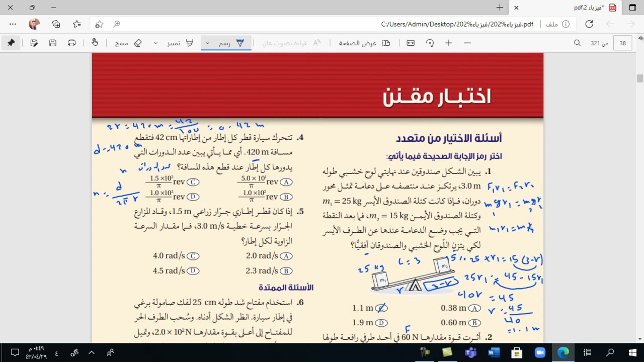This screenshot has height=362, width=644.
Task: Toggle the draw with touch icon
Action: click(95, 43)
